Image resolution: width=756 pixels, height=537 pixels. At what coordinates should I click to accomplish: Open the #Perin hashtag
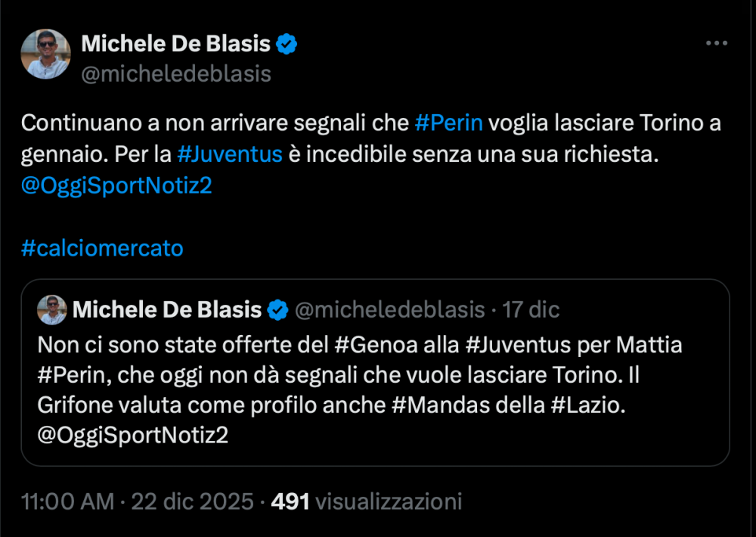[450, 122]
